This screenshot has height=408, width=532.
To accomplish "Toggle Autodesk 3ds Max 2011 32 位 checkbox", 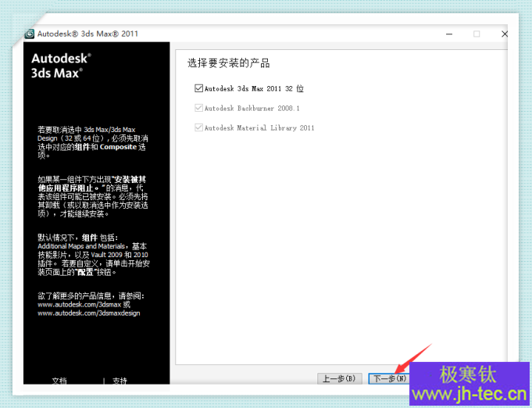I will pyautogui.click(x=199, y=88).
